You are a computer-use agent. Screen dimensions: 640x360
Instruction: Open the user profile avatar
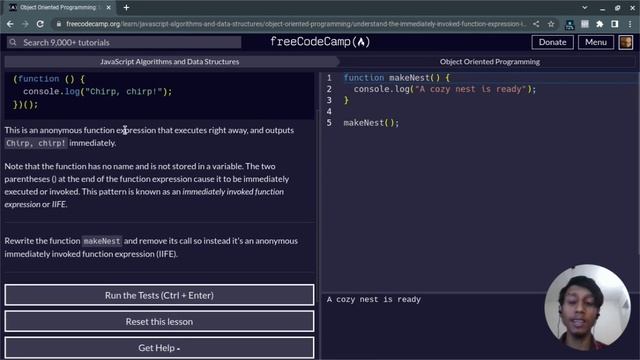(x=626, y=42)
